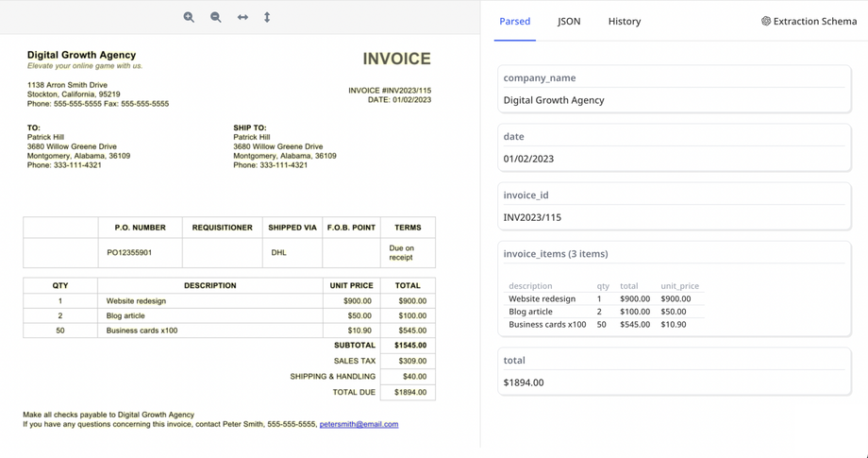Screen dimensions: 868x458
Task: Select Business cards x100 row in parsed items
Action: (x=547, y=324)
